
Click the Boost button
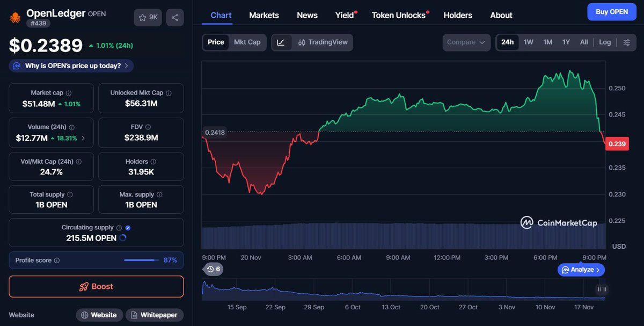96,286
